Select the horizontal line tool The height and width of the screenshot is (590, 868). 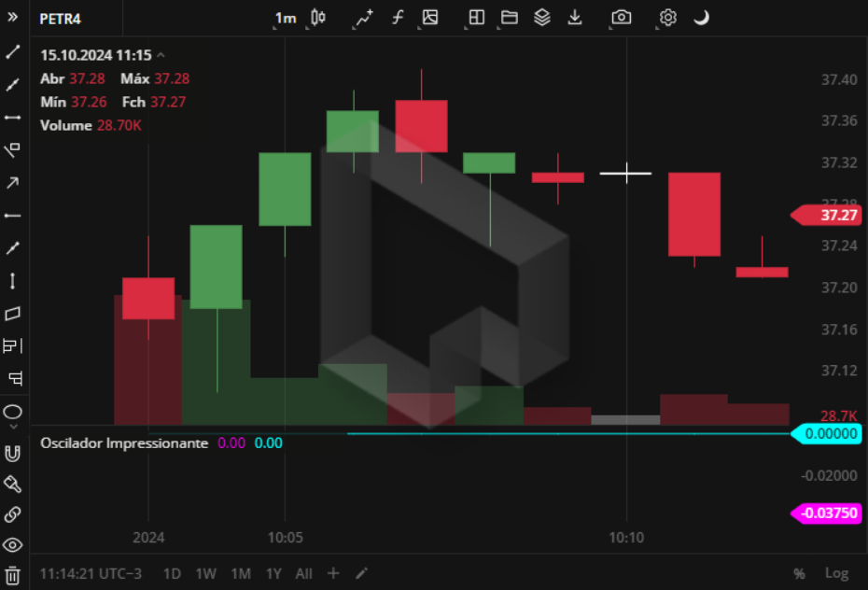click(x=13, y=118)
